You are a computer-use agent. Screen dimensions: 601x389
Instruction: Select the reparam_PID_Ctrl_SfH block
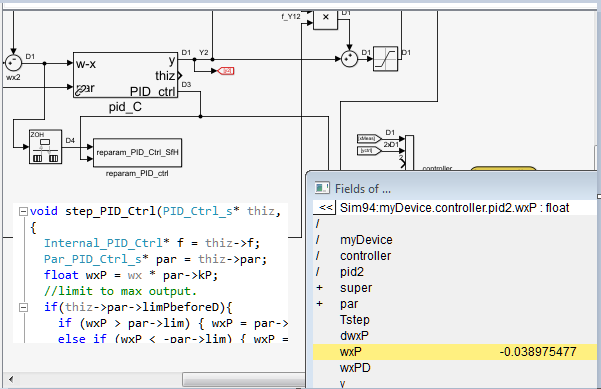click(138, 153)
